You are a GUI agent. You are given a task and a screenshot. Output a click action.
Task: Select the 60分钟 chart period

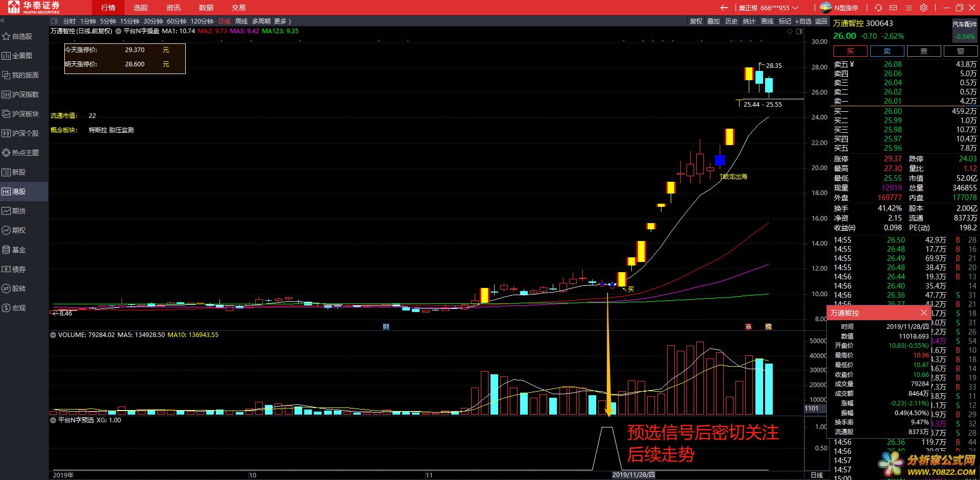click(177, 21)
